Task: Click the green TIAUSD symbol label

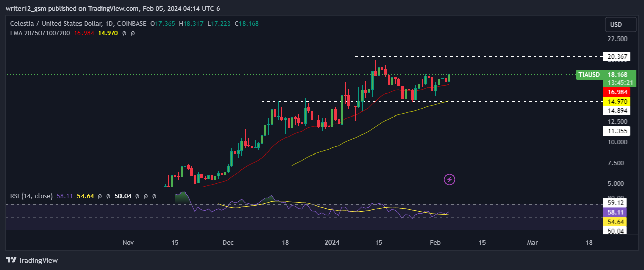Action: click(589, 75)
